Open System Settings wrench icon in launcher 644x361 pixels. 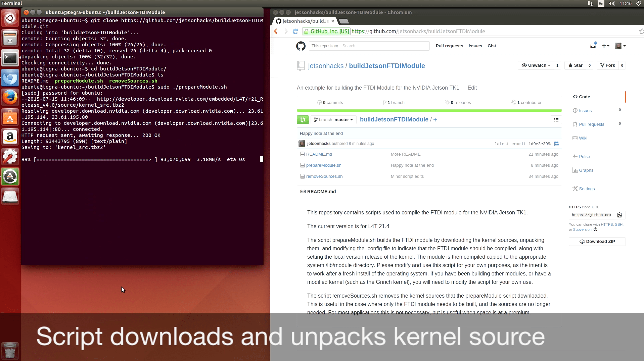[10, 157]
